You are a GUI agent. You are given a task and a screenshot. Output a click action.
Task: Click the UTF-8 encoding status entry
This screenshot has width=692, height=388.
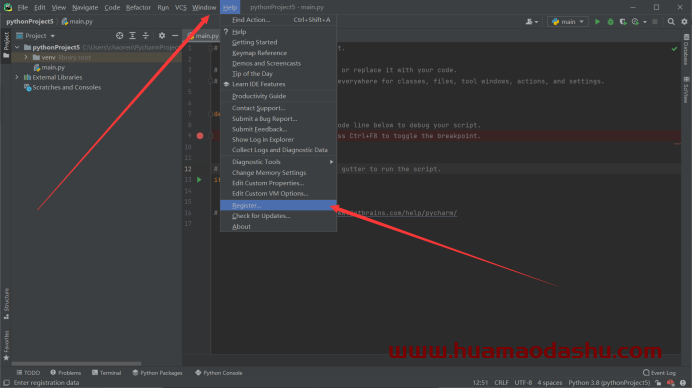[523, 383]
